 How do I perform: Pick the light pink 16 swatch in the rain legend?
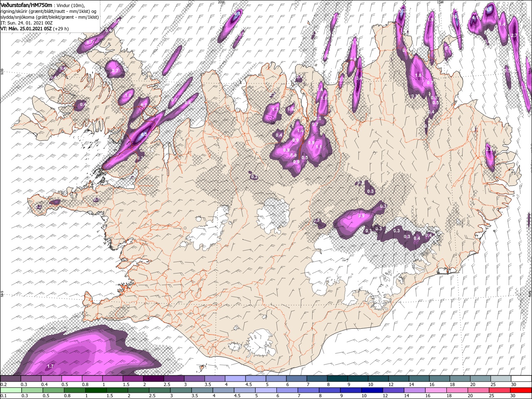click(436, 390)
